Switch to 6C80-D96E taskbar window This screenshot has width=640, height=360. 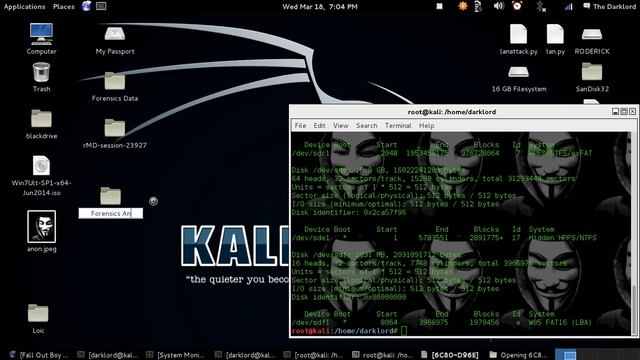(x=450, y=355)
